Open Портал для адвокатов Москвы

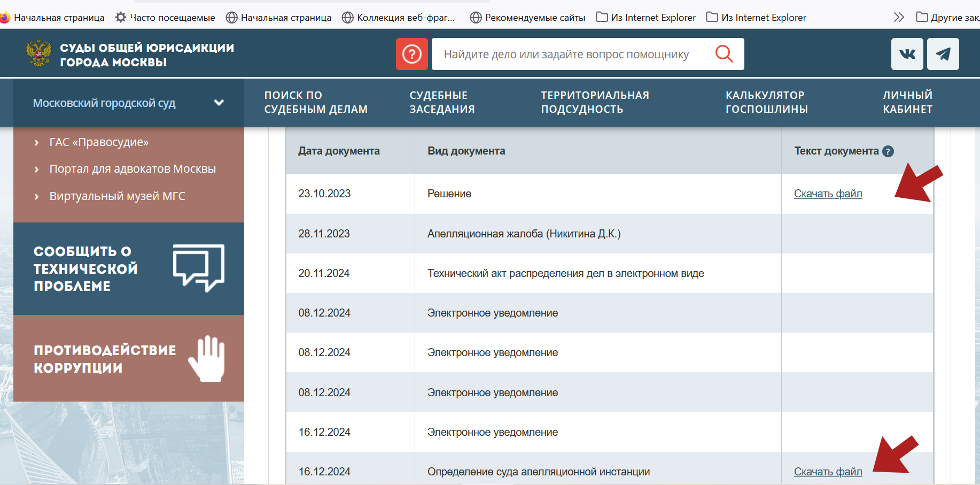tap(133, 168)
